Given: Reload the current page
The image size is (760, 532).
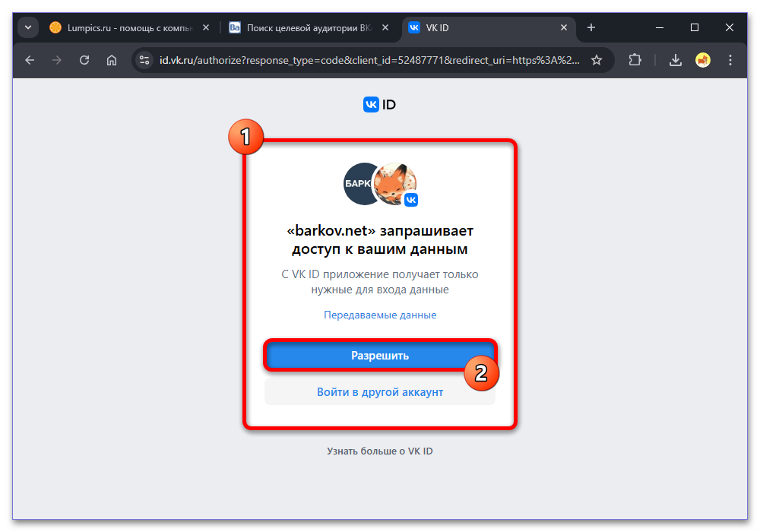Looking at the screenshot, I should coord(84,60).
